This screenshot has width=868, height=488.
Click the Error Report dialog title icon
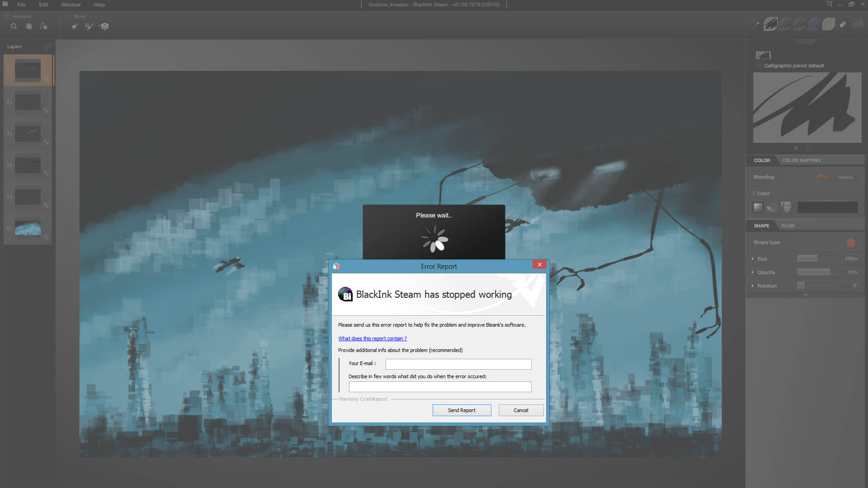tap(336, 267)
